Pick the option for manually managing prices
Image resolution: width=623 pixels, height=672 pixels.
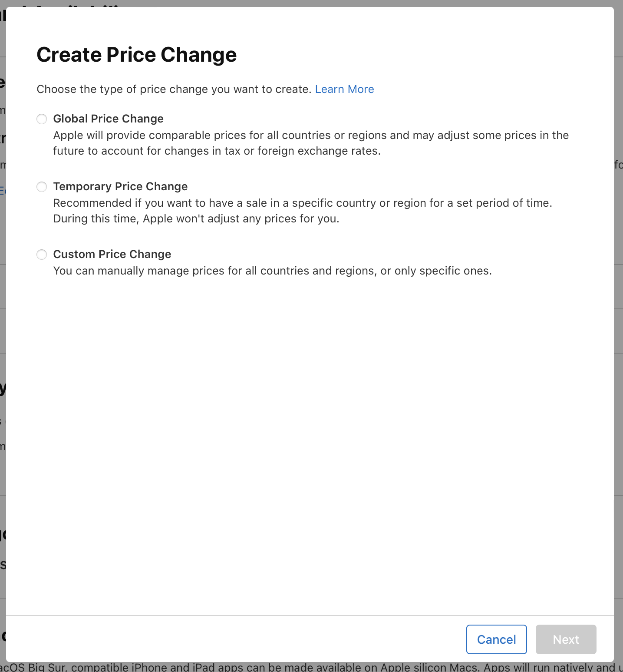(x=42, y=255)
